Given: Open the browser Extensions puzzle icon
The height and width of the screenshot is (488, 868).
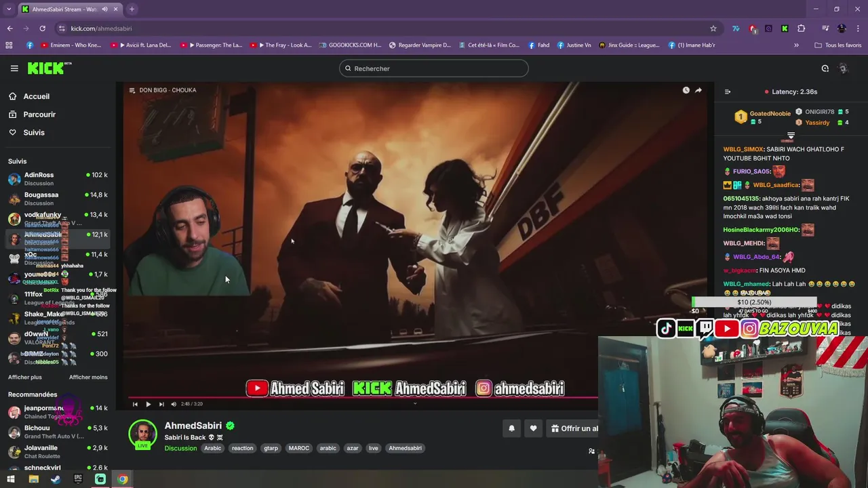Looking at the screenshot, I should pos(801,28).
